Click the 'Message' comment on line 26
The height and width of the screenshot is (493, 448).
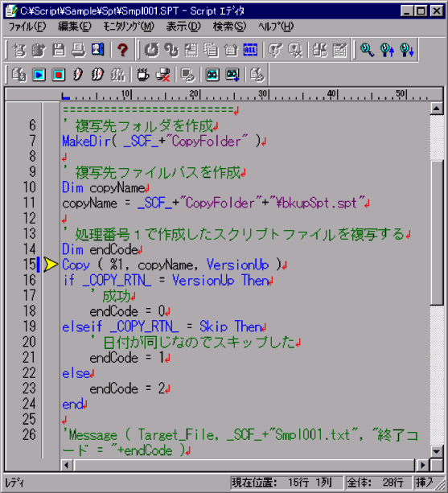[x=93, y=435]
